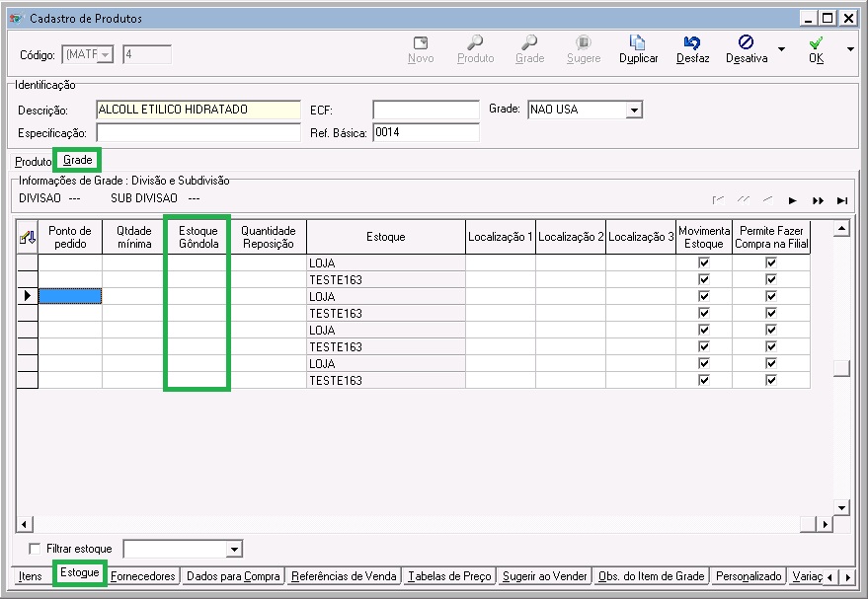Click the Descrição input field

point(198,111)
